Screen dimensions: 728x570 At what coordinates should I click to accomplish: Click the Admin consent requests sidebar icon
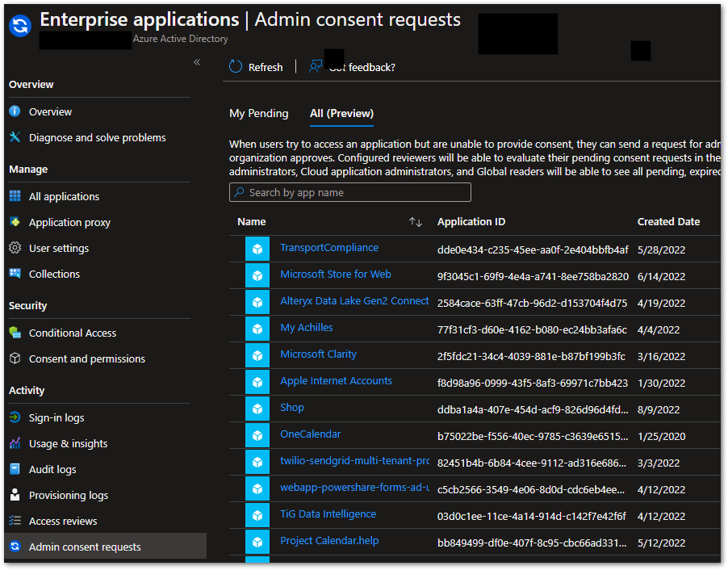pos(15,547)
